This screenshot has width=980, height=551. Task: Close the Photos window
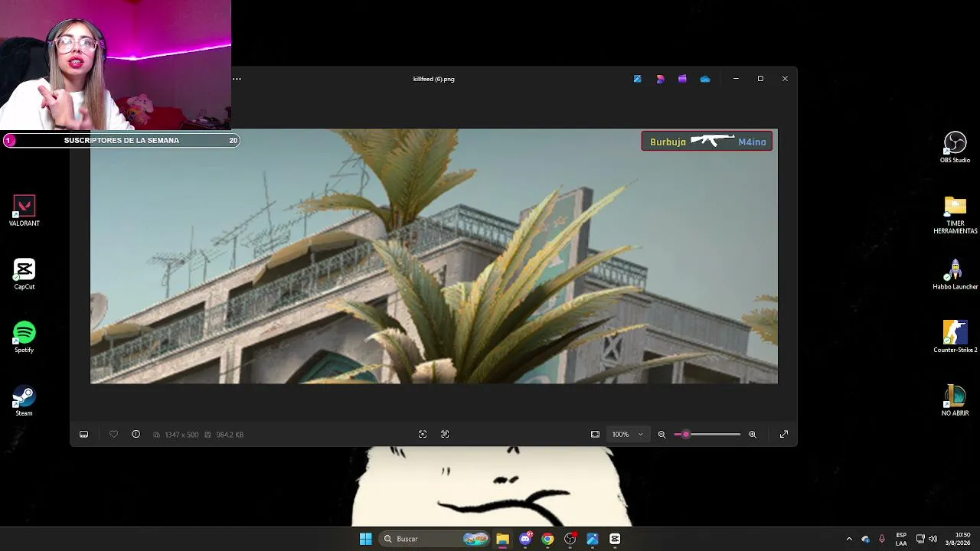[x=785, y=79]
